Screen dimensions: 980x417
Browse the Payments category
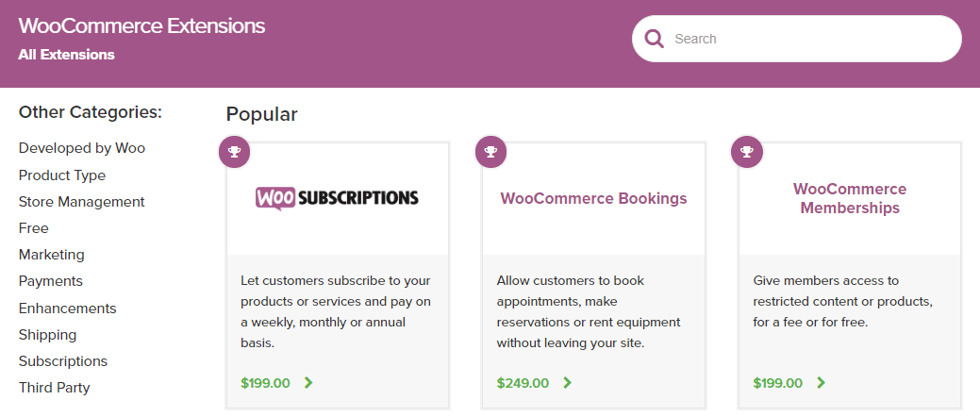[x=51, y=281]
